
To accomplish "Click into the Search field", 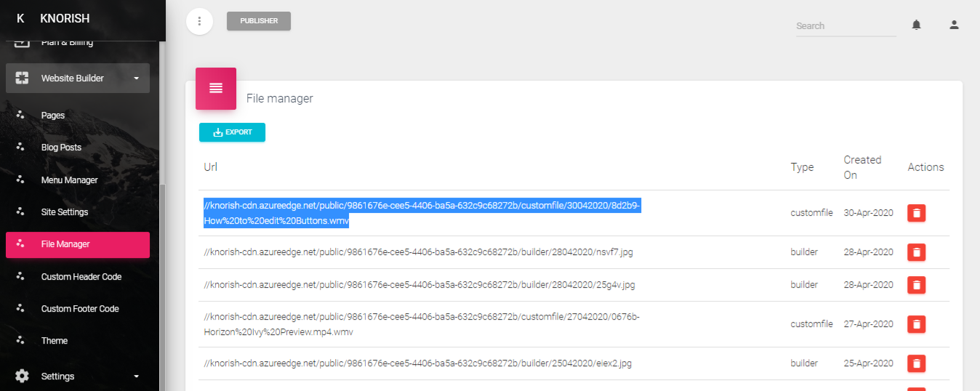I will (x=846, y=26).
